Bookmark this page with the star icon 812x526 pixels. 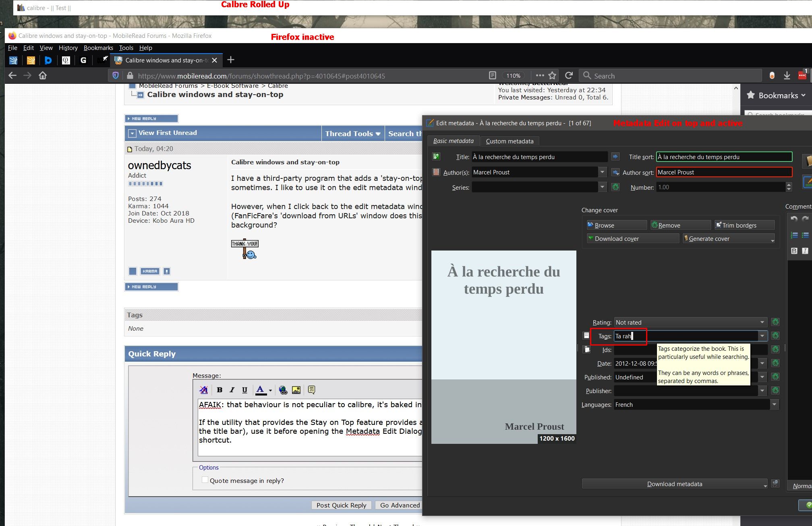point(552,76)
